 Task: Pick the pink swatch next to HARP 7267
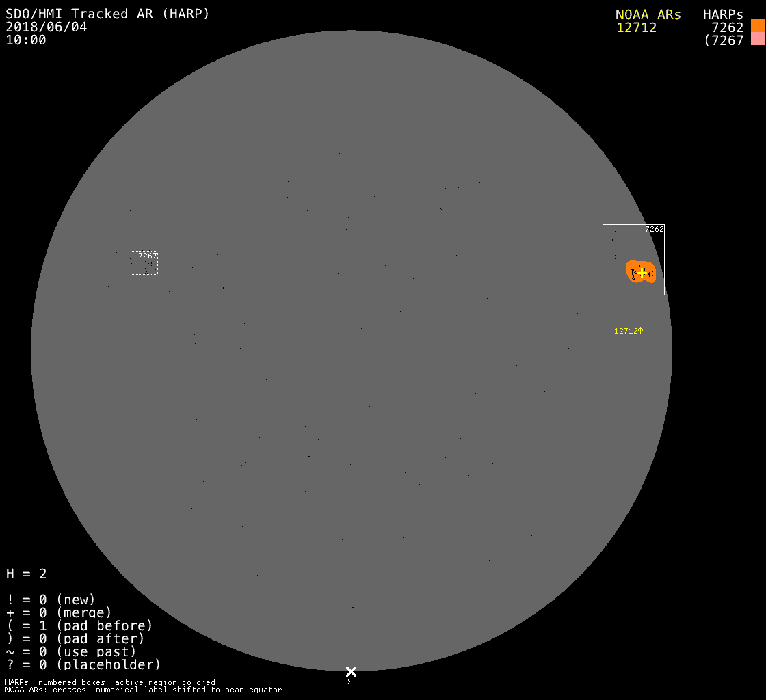pos(757,39)
